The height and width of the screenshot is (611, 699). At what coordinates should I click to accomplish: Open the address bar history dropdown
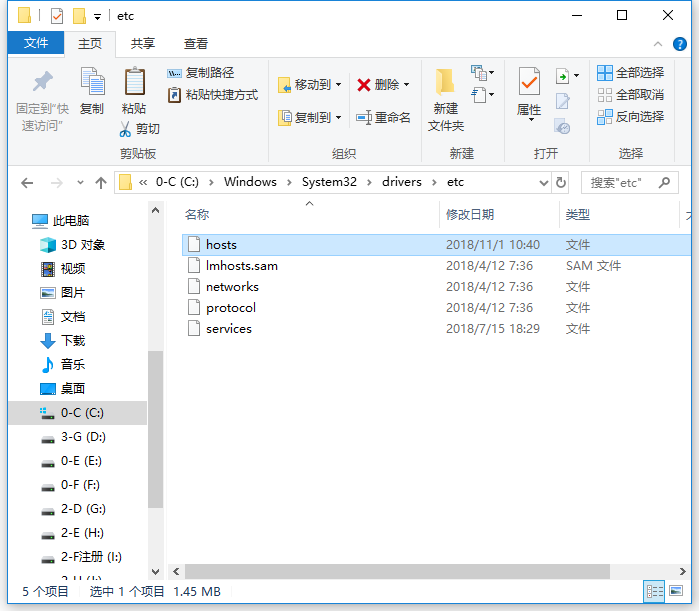coord(543,183)
